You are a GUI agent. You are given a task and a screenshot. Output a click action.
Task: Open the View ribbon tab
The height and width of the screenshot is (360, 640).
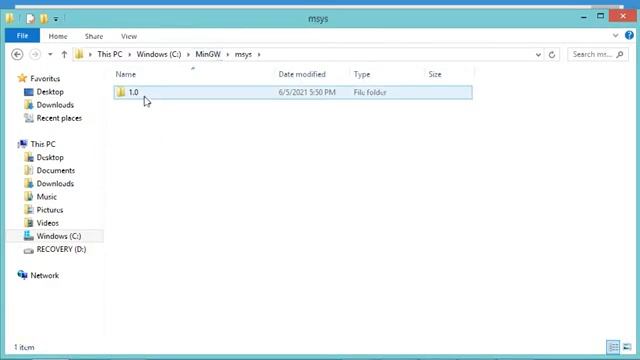click(x=129, y=36)
